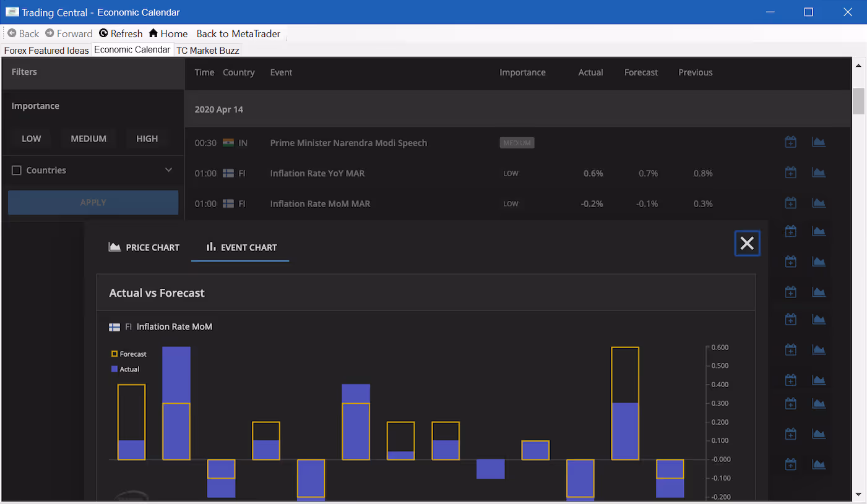Click the APPLY filter button
Screen dimensions: 867x504
point(93,202)
